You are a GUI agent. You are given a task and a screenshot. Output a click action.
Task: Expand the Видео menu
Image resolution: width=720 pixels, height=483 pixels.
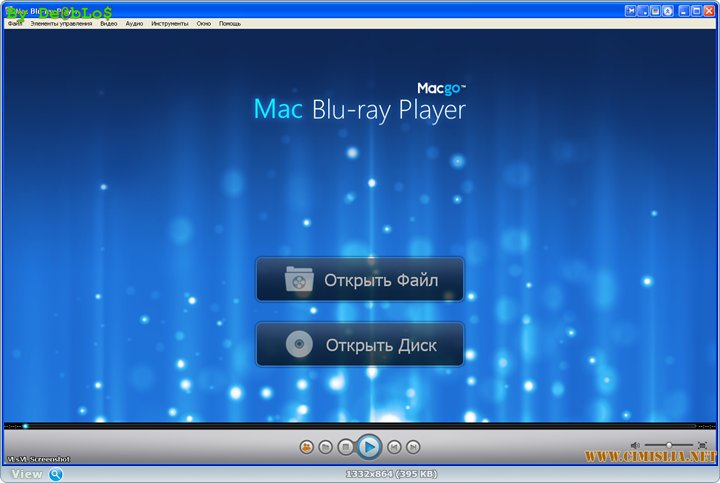coord(109,23)
